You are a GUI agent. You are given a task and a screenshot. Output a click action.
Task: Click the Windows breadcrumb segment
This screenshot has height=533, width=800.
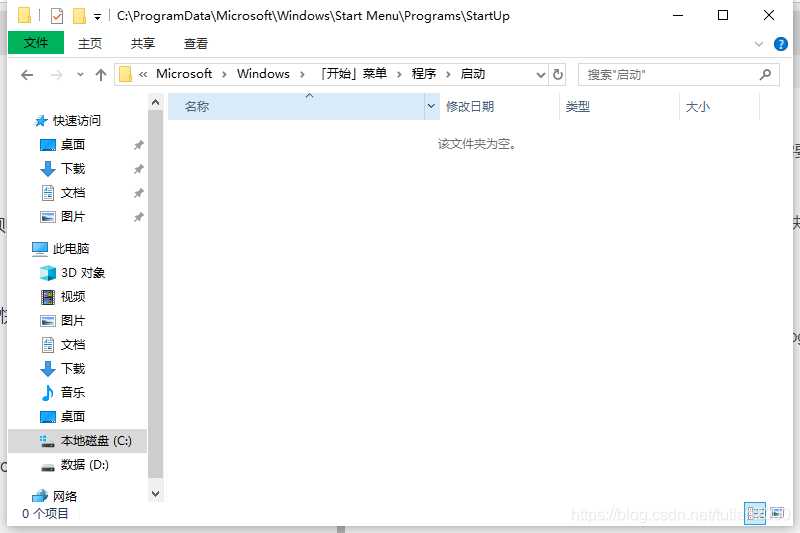(263, 74)
